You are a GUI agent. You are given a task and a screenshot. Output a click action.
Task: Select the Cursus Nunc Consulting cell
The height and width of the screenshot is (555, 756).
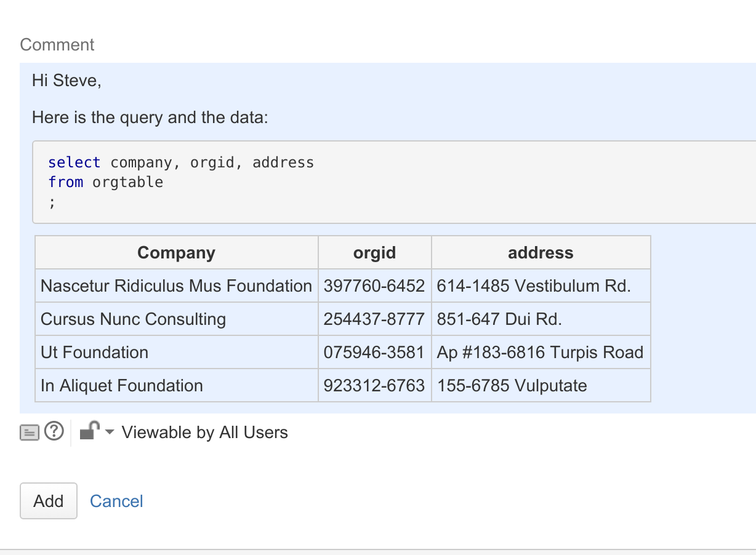tap(177, 319)
